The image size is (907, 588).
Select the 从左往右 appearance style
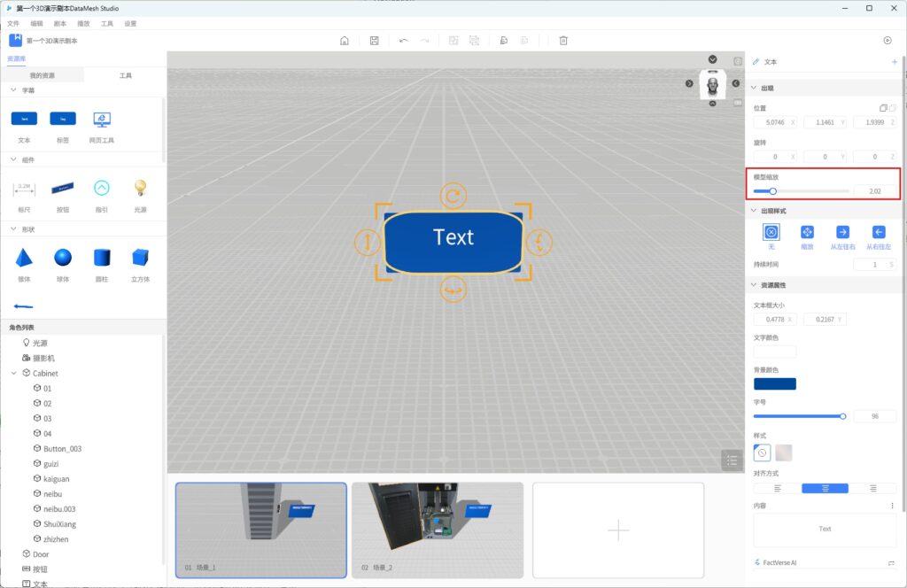(x=843, y=232)
